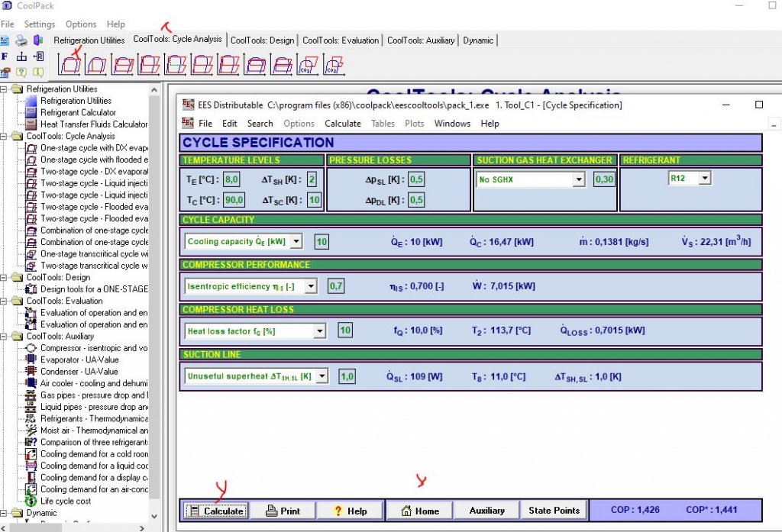782x532 pixels.
Task: Expand the Heat loss factor dropdown
Action: (x=319, y=331)
